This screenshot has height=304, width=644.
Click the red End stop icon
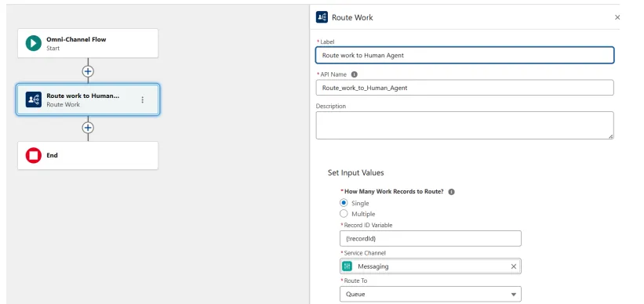(34, 155)
